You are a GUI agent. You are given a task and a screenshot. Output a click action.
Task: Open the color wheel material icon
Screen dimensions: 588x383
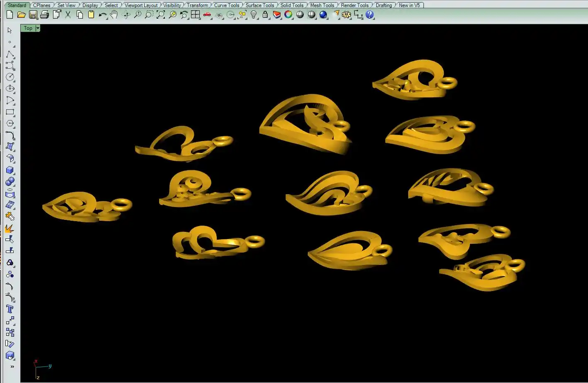[x=288, y=15]
